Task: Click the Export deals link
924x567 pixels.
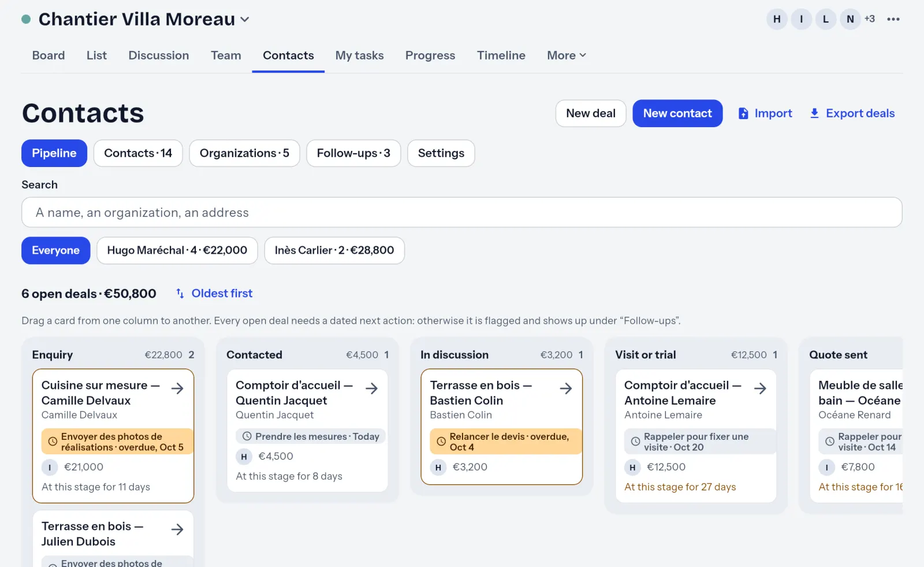Action: [852, 113]
